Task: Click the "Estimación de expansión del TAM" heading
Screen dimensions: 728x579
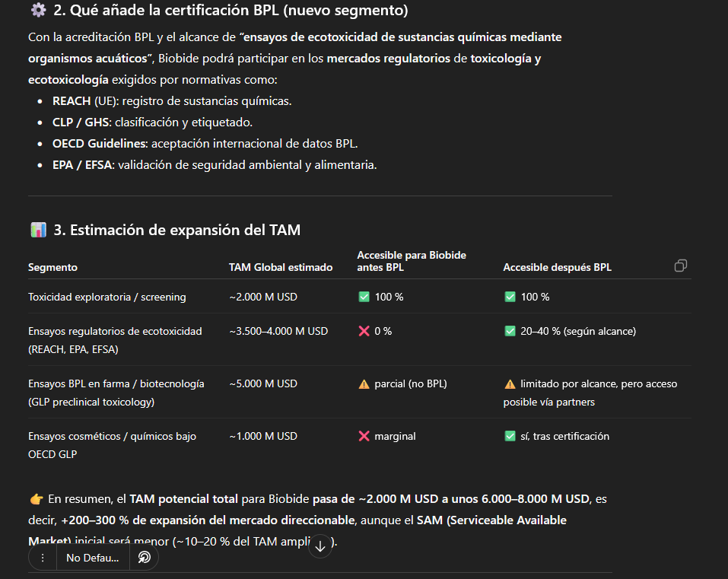Action: [x=176, y=230]
